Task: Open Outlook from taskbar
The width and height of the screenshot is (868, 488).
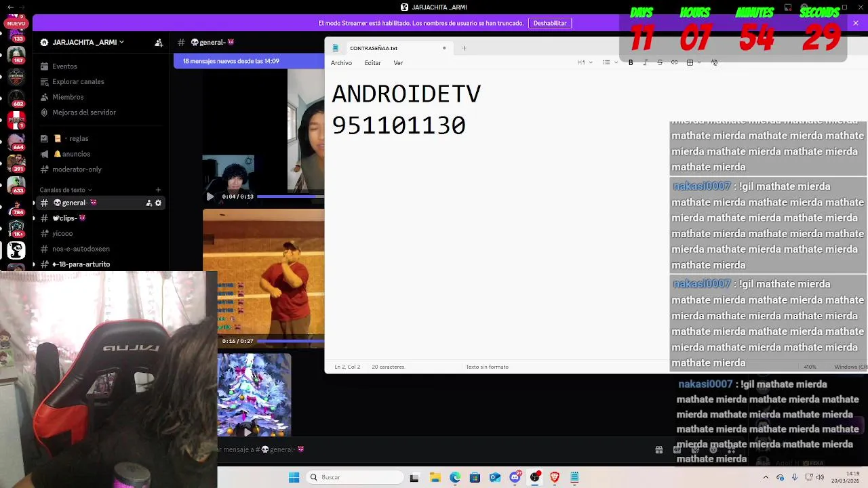Action: click(x=495, y=477)
